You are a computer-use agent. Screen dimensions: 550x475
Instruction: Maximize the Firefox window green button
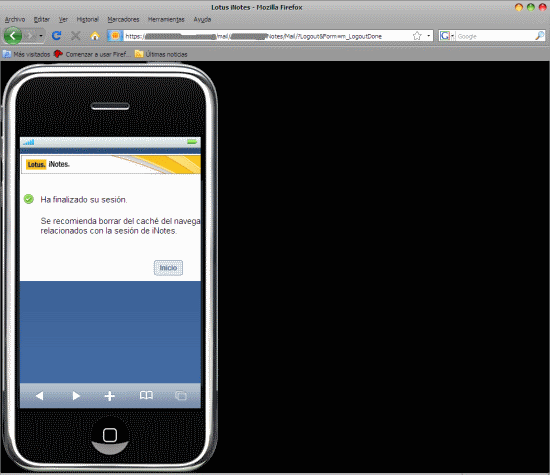click(x=531, y=7)
